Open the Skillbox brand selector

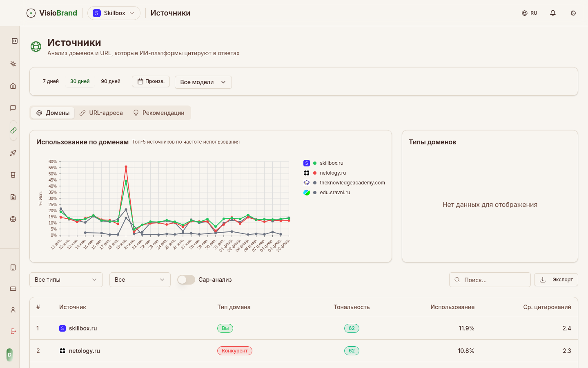click(114, 13)
